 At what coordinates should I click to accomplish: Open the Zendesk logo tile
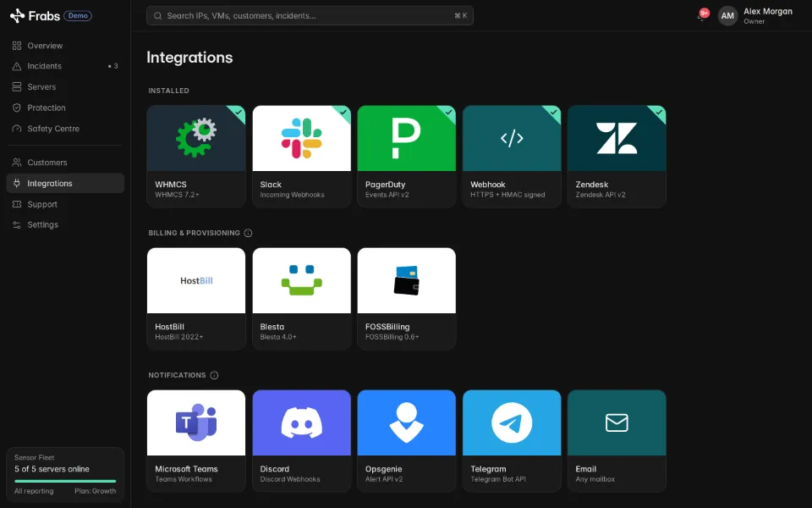(x=617, y=138)
